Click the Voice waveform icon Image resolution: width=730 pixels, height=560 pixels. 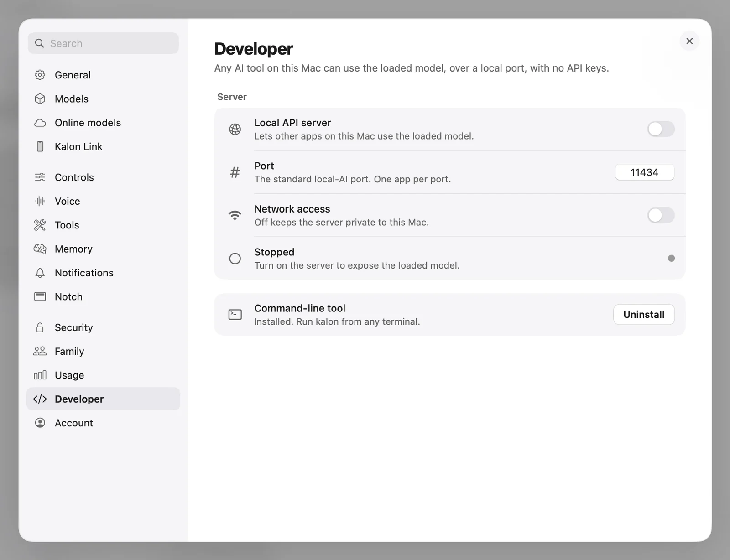coord(40,201)
